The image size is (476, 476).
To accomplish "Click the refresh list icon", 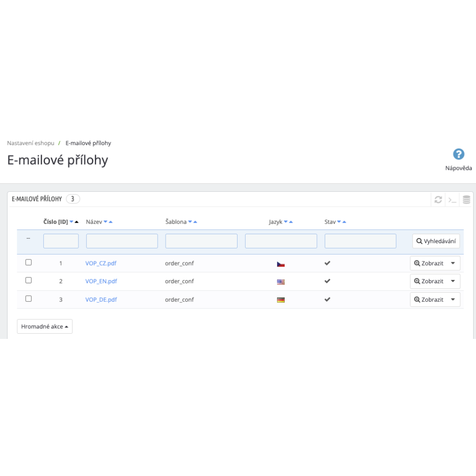I will (x=438, y=200).
